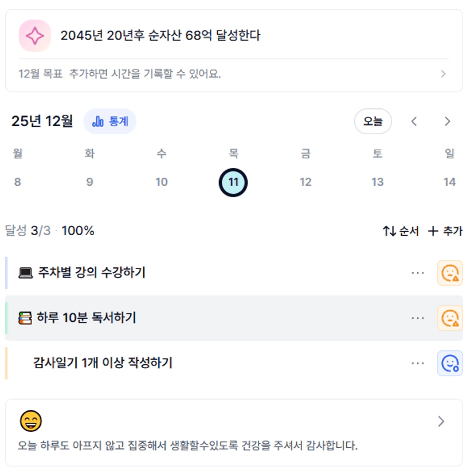The height and width of the screenshot is (476, 474).
Task: Open the gratitude note chevron arrow
Action: (441, 422)
